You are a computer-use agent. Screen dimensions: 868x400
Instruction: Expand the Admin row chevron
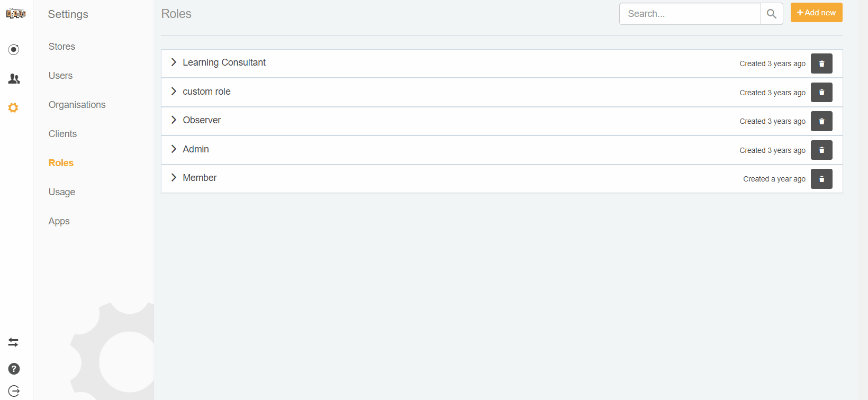tap(174, 149)
